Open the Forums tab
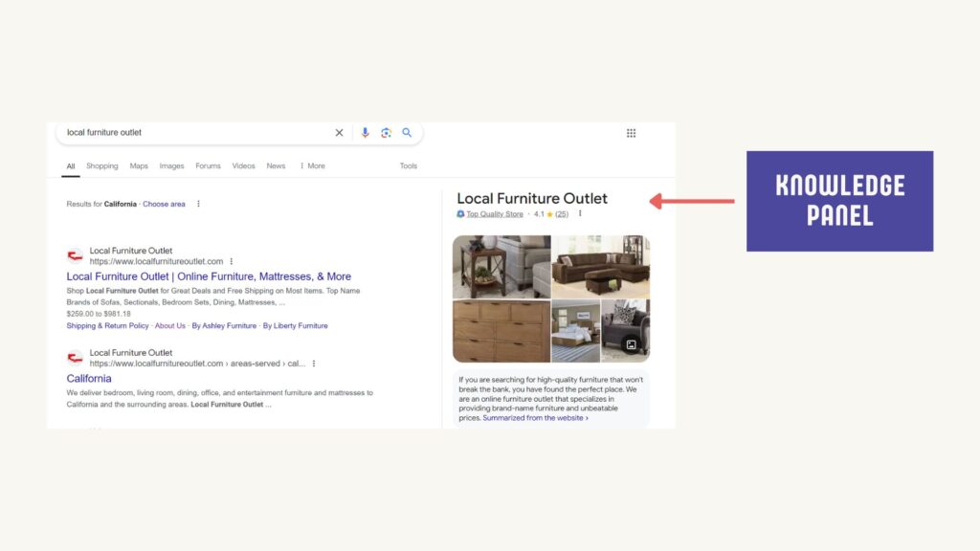The width and height of the screenshot is (980, 551). coord(208,166)
